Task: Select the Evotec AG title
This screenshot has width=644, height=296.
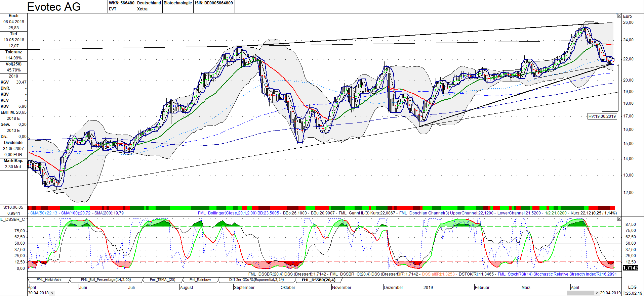Action: click(x=54, y=7)
